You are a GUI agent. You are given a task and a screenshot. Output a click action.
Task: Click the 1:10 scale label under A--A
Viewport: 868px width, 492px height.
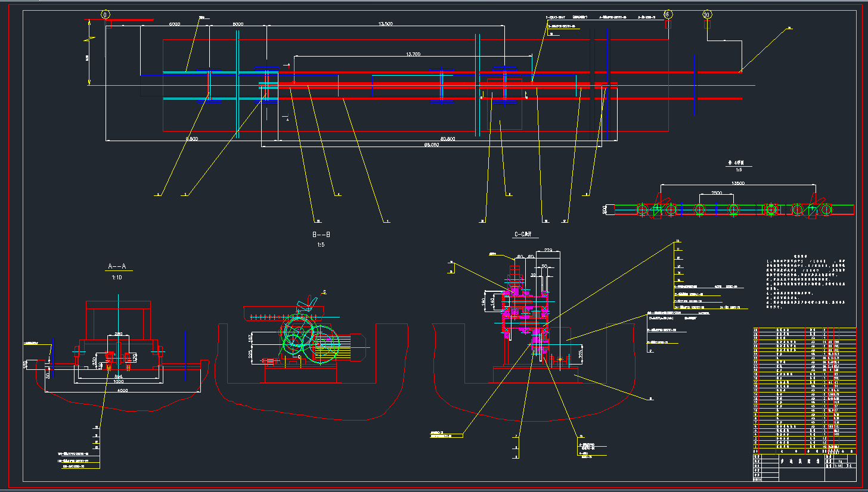[x=118, y=278]
